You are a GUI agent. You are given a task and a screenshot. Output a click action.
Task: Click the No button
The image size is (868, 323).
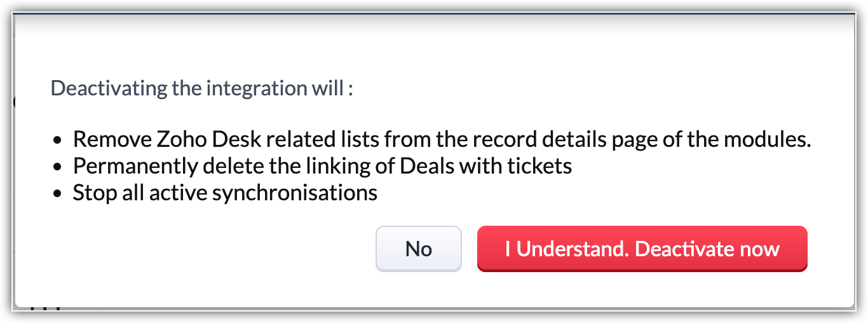(x=418, y=249)
